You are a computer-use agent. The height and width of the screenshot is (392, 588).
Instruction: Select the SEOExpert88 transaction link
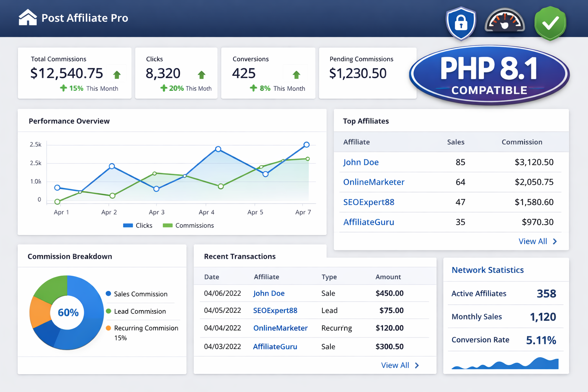pyautogui.click(x=275, y=310)
